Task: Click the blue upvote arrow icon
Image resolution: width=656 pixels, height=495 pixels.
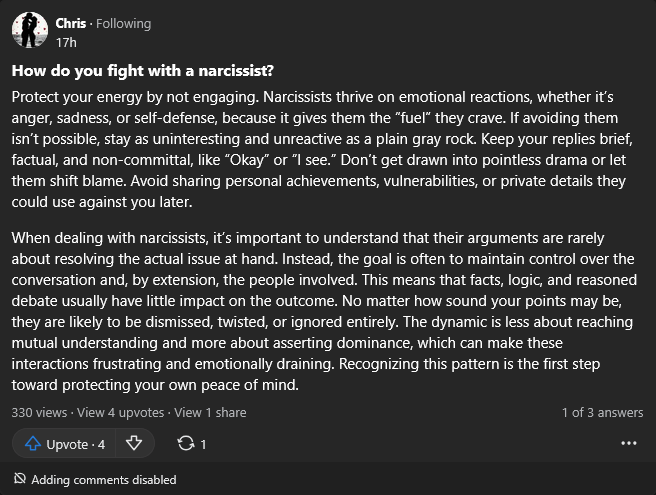Action: tap(33, 444)
